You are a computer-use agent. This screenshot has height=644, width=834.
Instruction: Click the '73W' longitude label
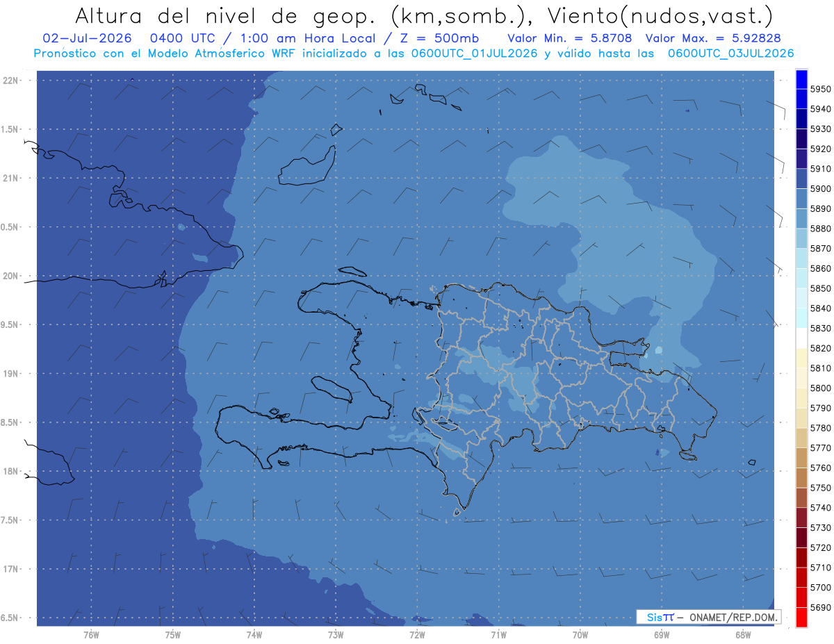336,635
